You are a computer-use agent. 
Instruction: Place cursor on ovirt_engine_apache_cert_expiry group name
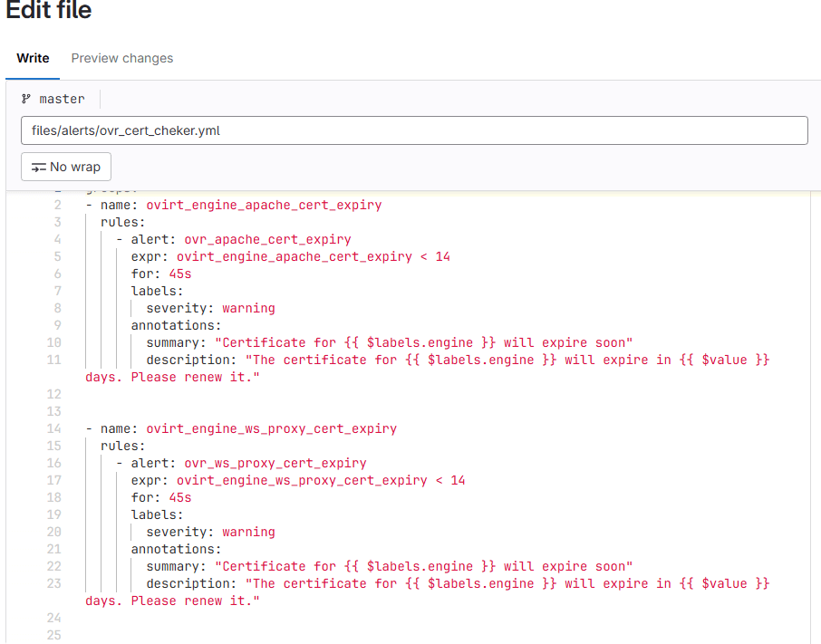pos(264,205)
